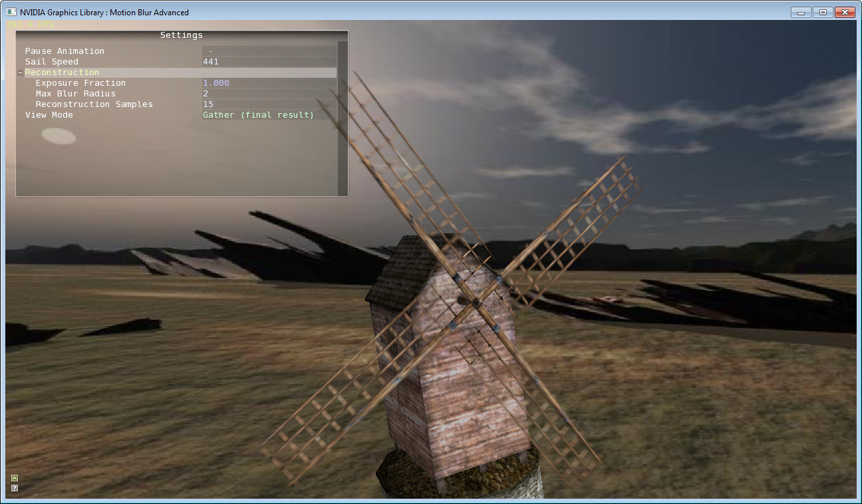This screenshot has height=504, width=862.
Task: Select the View Mode row label
Action: point(49,114)
